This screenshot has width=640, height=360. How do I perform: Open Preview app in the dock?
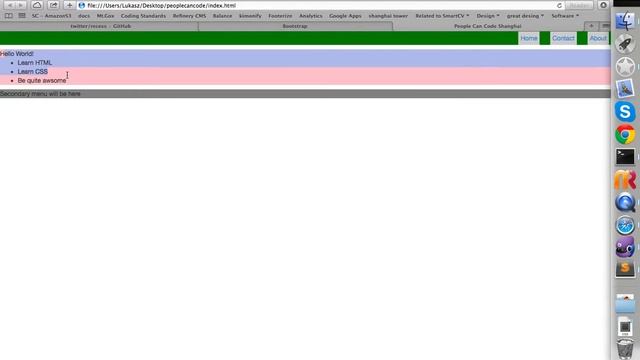pyautogui.click(x=625, y=89)
